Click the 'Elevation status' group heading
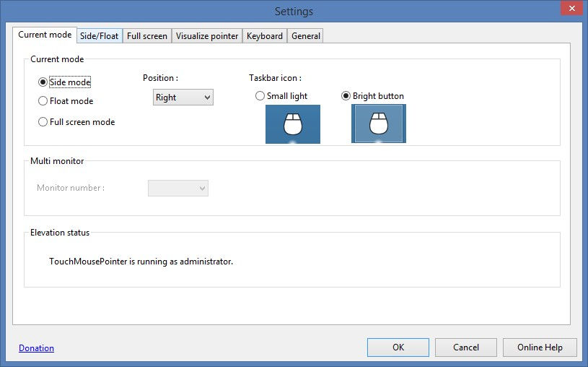 (x=60, y=233)
